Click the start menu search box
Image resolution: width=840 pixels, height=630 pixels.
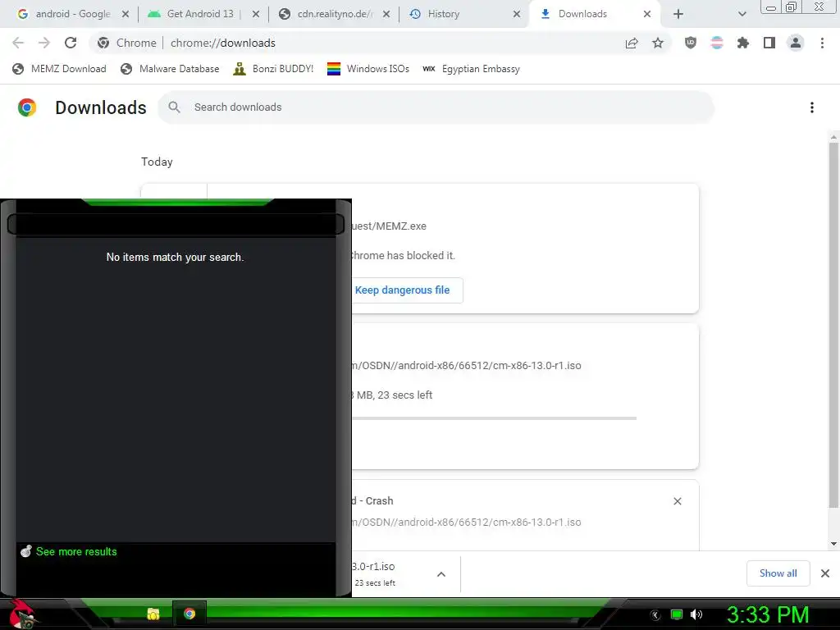176,225
